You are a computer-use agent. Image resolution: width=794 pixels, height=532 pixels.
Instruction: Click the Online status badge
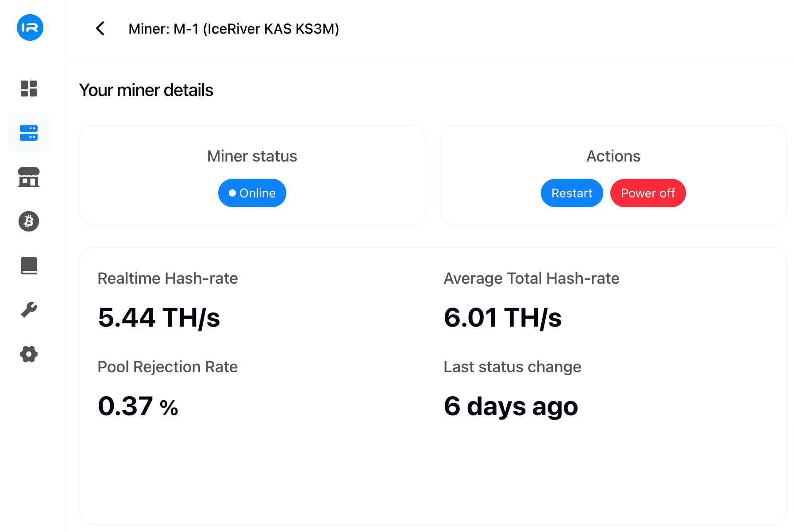(x=252, y=193)
